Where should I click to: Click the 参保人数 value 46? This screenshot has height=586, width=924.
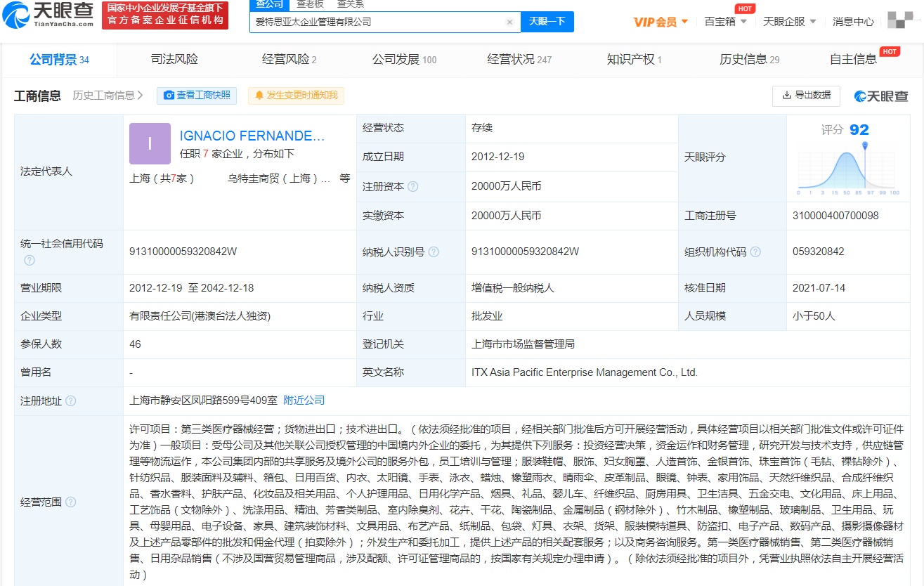pyautogui.click(x=135, y=344)
